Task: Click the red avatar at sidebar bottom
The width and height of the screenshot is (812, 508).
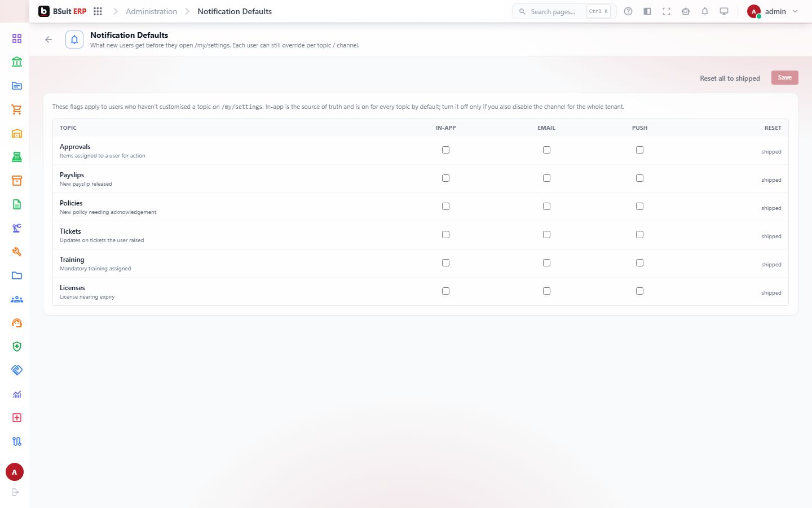Action: (x=15, y=472)
